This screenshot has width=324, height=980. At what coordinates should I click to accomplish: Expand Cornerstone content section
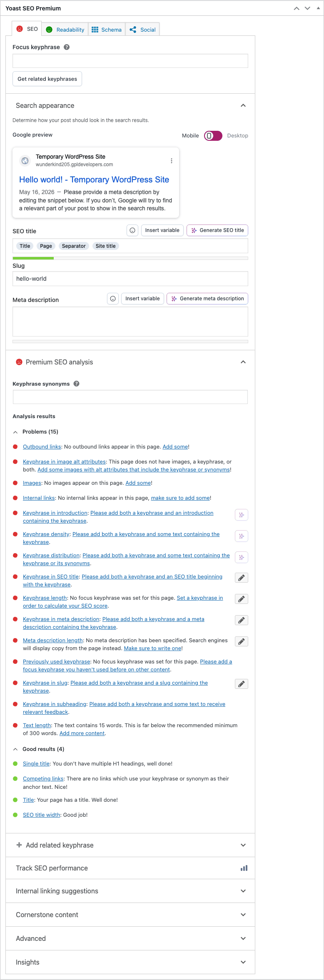[x=130, y=915]
